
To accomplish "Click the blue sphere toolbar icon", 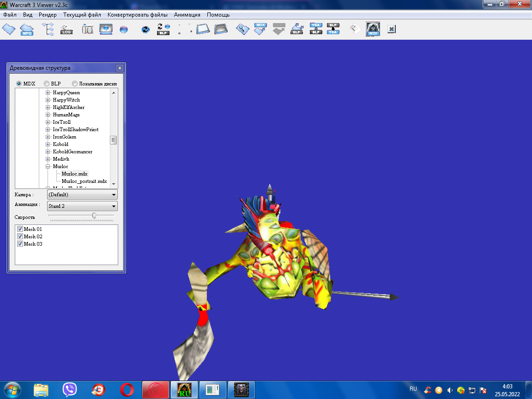I will pyautogui.click(x=124, y=30).
